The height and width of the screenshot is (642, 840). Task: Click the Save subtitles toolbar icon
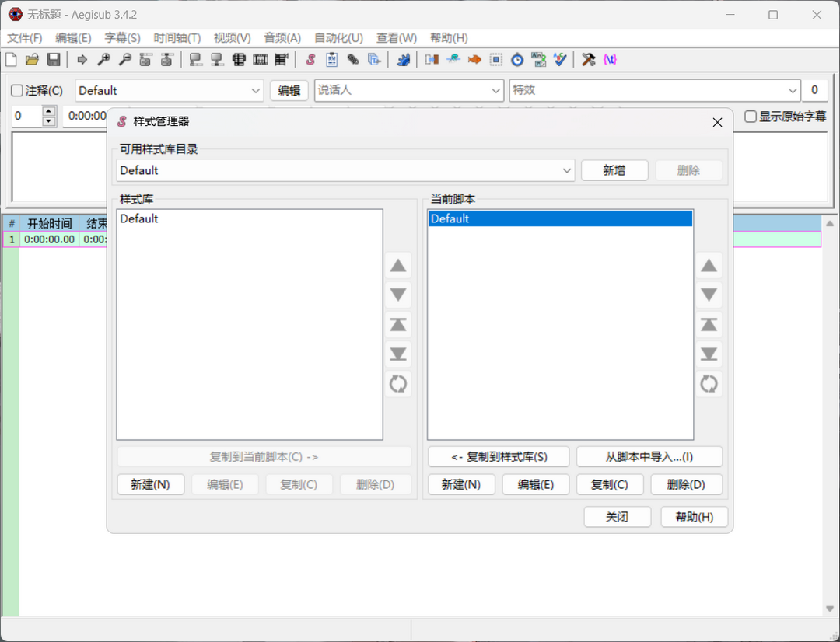pos(53,59)
